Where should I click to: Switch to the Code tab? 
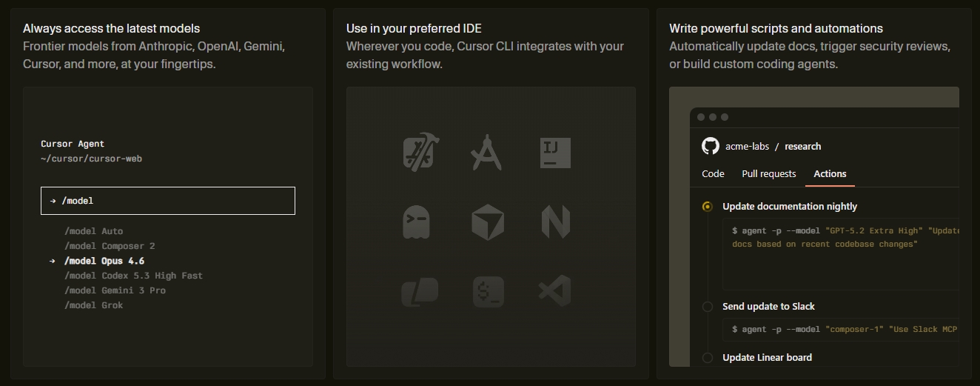(x=713, y=173)
